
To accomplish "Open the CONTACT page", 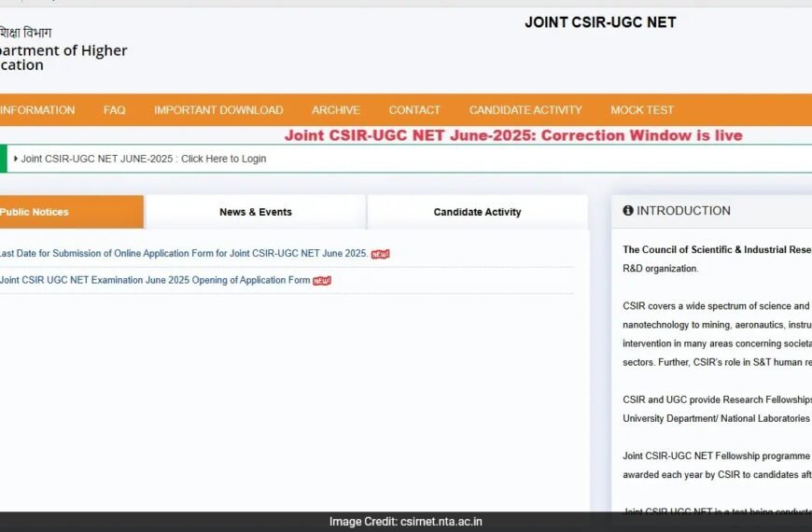I will 414,110.
